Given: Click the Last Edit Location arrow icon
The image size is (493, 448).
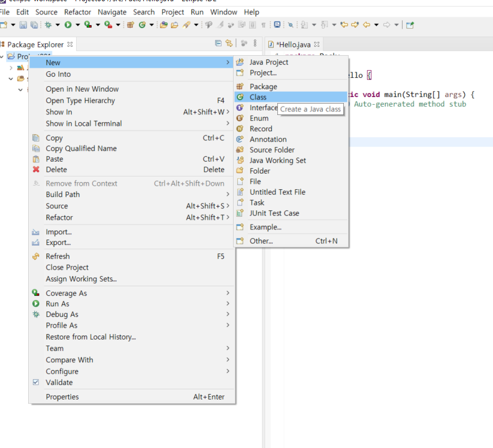Looking at the screenshot, I should pos(344,25).
